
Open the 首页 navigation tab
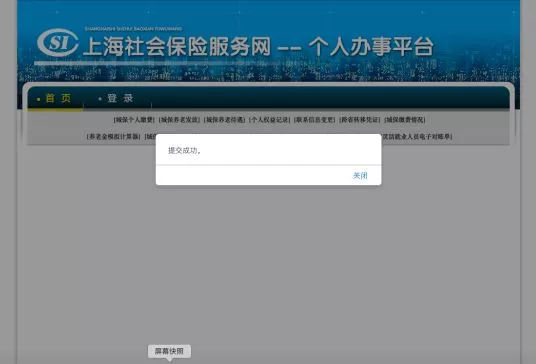[58, 98]
